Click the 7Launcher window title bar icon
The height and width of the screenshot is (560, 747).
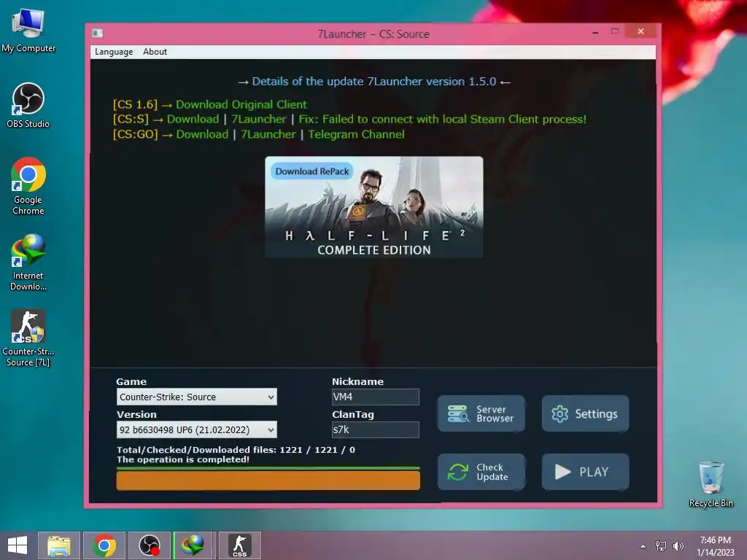click(x=98, y=33)
